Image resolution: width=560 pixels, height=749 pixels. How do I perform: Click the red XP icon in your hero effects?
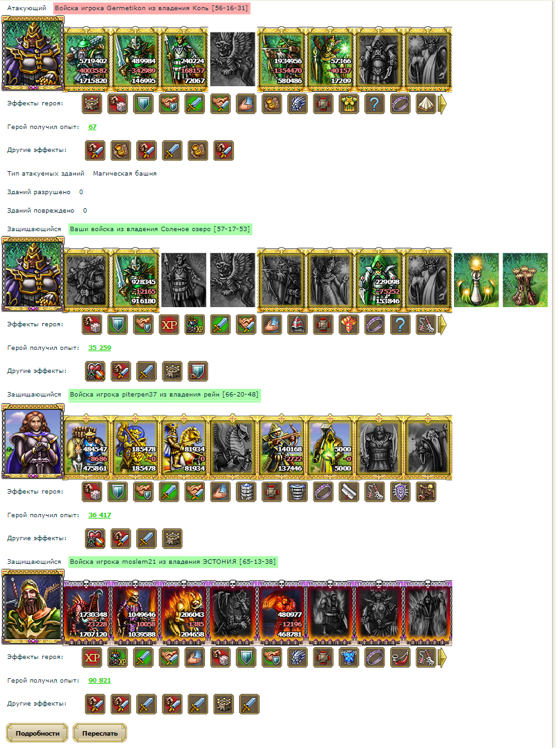point(169,325)
